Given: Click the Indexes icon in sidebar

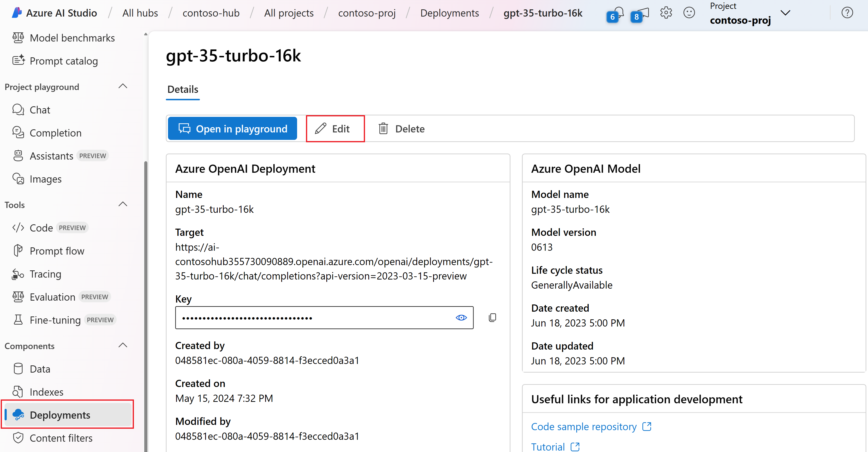Looking at the screenshot, I should 18,392.
